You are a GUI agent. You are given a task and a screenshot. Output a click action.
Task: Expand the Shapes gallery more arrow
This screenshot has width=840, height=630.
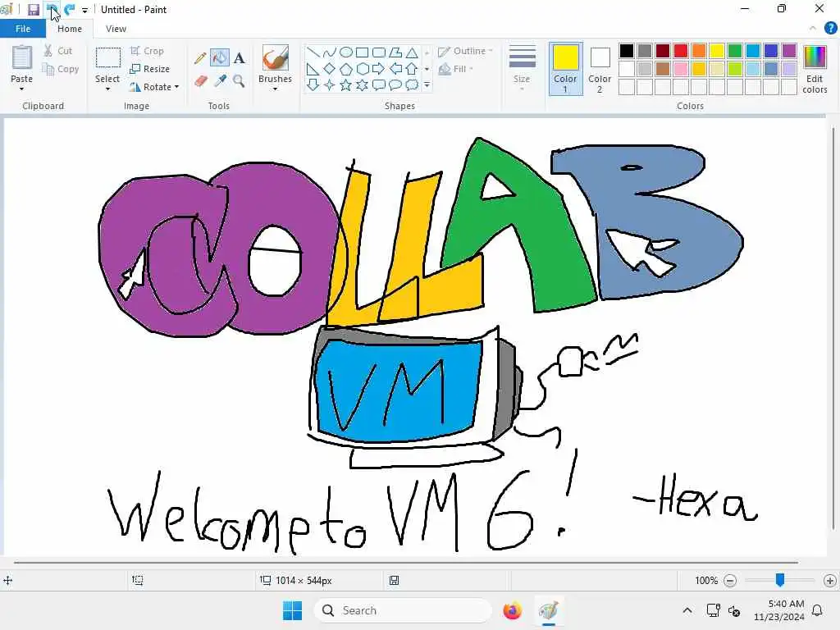[427, 84]
